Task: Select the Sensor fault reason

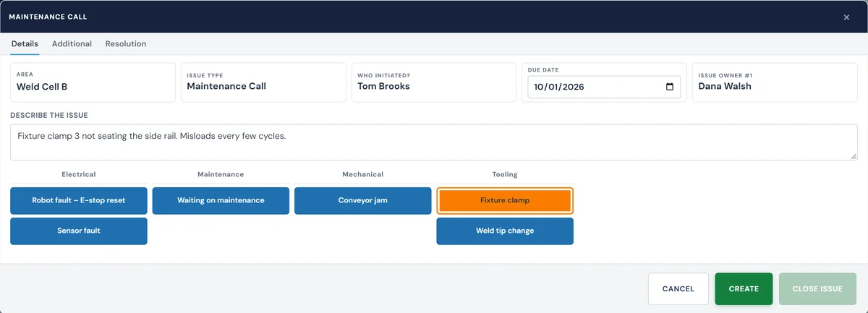Action: coord(79,231)
